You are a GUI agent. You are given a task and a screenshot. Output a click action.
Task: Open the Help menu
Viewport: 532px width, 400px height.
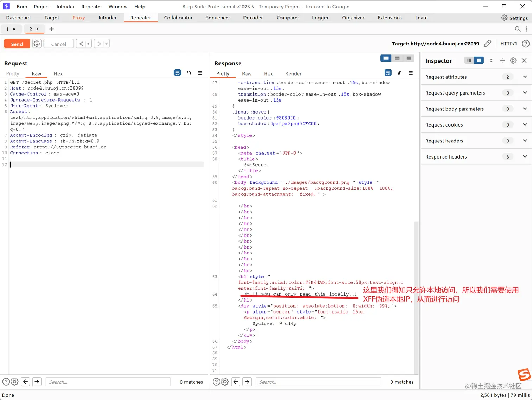pos(140,7)
